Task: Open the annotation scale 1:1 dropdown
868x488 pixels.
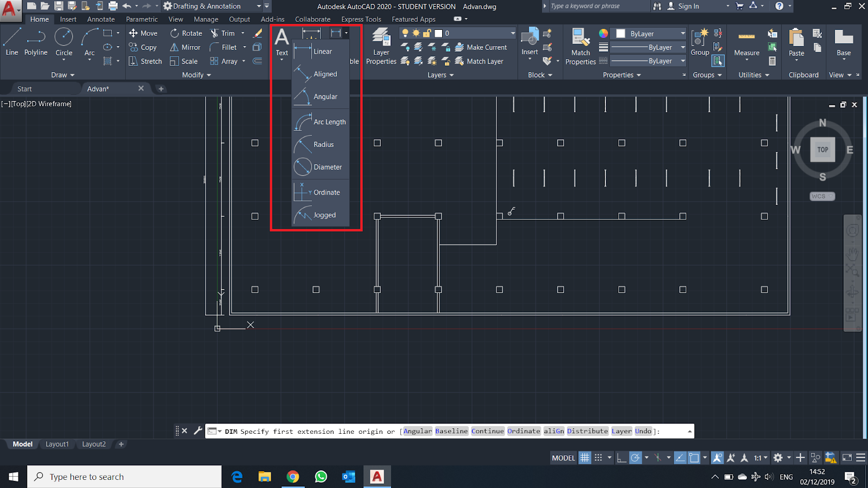Action: [x=761, y=458]
